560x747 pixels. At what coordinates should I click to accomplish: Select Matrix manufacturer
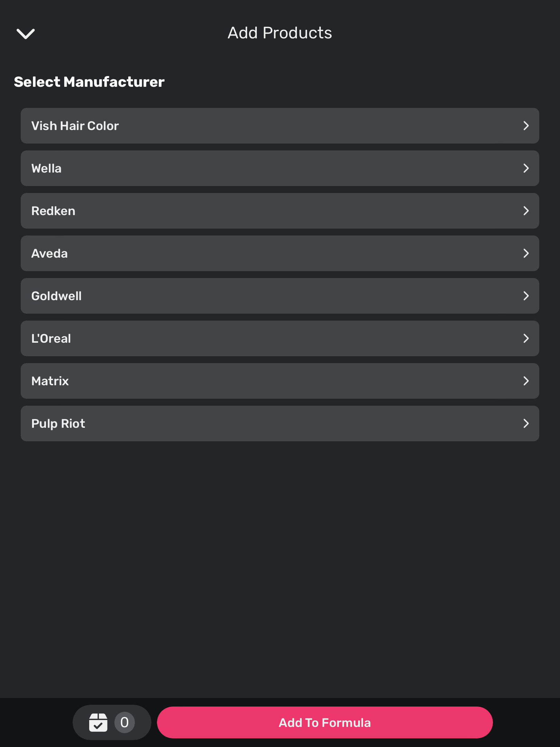coord(50,381)
